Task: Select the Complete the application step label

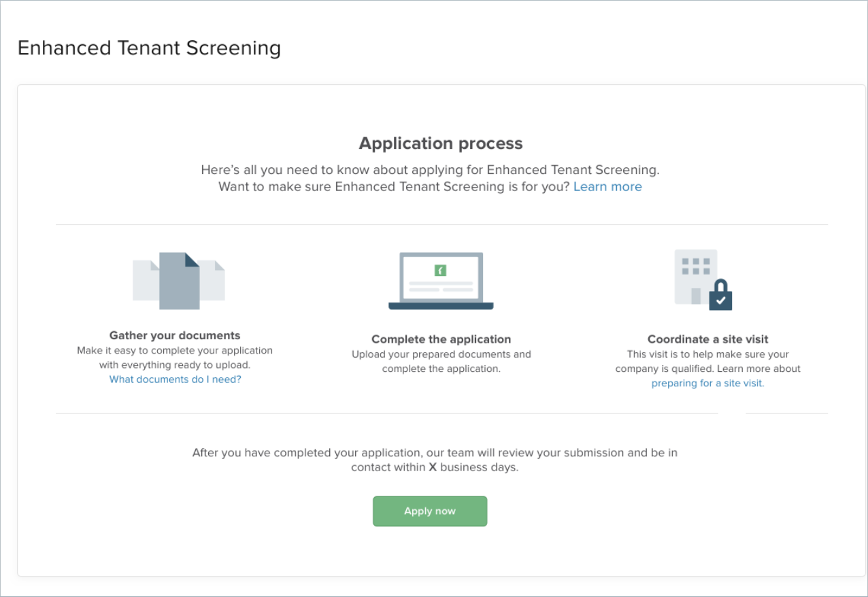Action: click(x=441, y=339)
